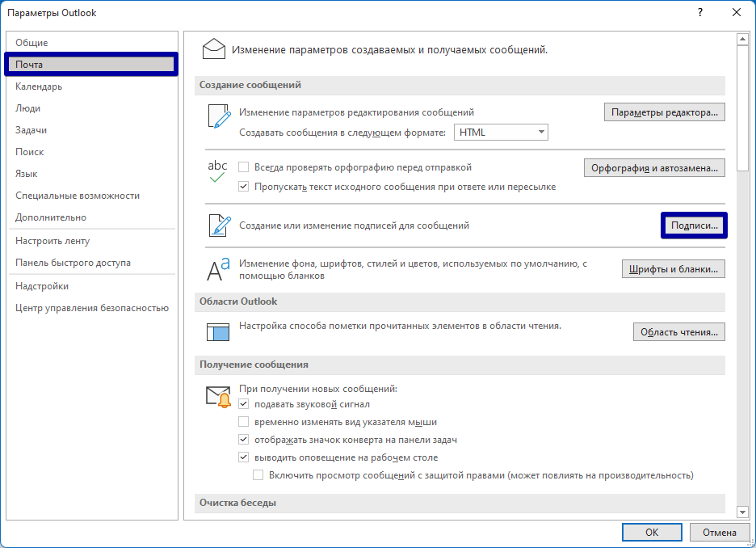The width and height of the screenshot is (756, 548).
Task: Open the Люди settings category
Action: (91, 108)
